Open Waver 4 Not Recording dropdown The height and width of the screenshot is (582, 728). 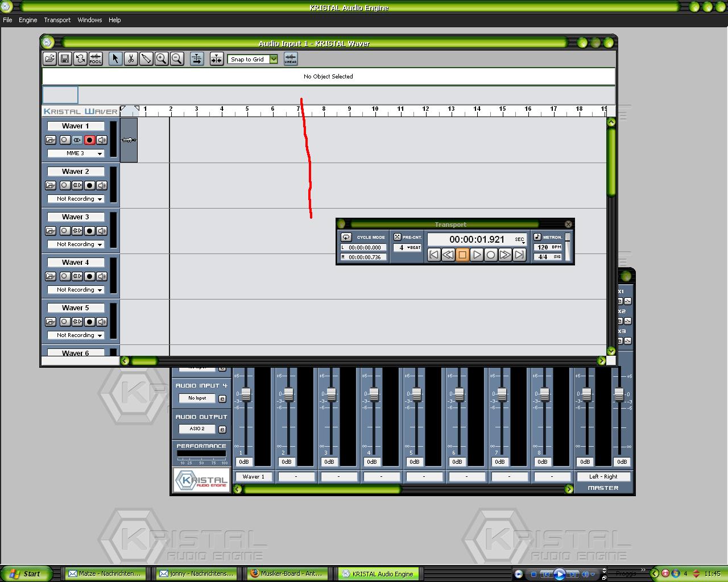(x=76, y=290)
